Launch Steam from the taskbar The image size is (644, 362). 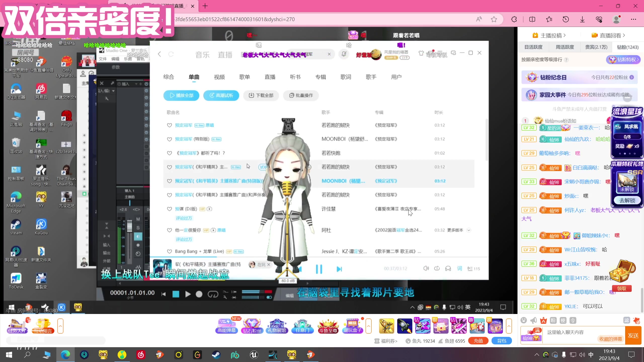coord(216,355)
